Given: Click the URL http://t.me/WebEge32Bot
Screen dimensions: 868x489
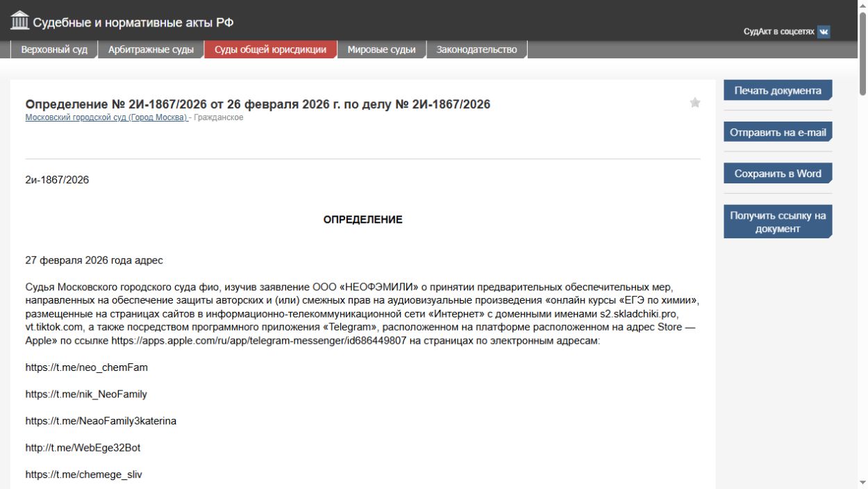Looking at the screenshot, I should [x=83, y=448].
